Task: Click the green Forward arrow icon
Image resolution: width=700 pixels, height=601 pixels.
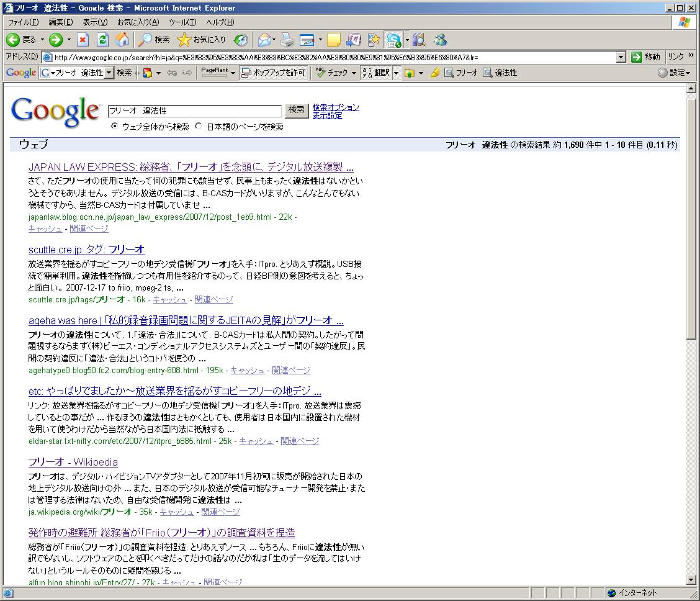Action: click(x=56, y=40)
